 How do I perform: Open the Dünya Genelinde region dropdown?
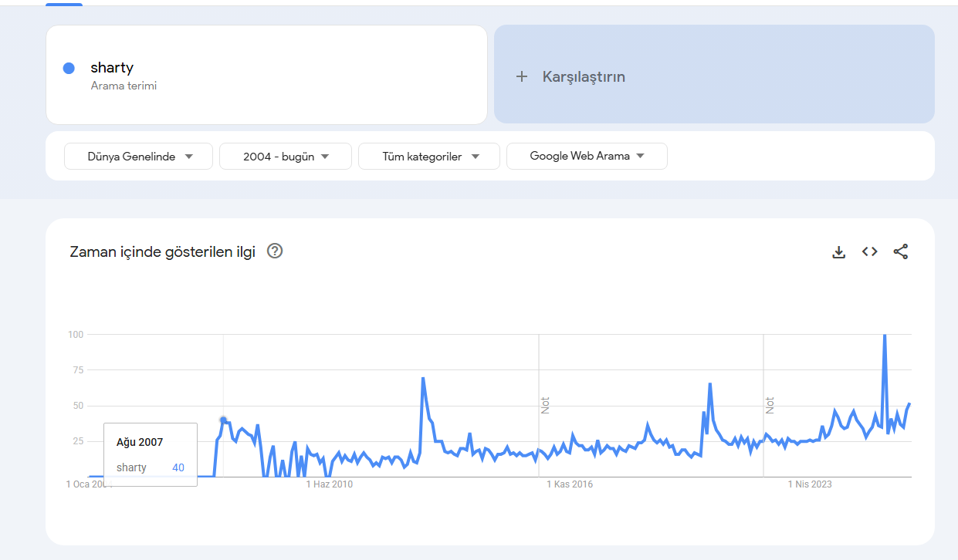click(x=139, y=157)
